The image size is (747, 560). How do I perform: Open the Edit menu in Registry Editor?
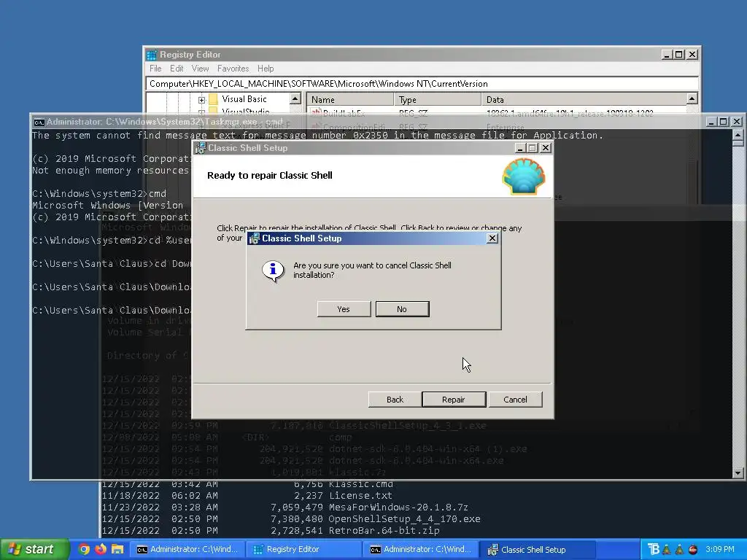pos(177,69)
